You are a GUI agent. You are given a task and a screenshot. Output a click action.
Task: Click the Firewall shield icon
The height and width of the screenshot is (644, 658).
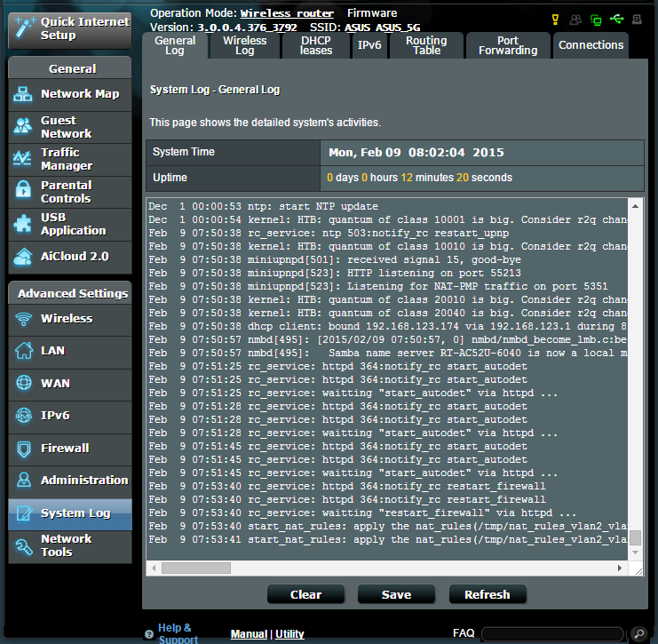point(24,449)
